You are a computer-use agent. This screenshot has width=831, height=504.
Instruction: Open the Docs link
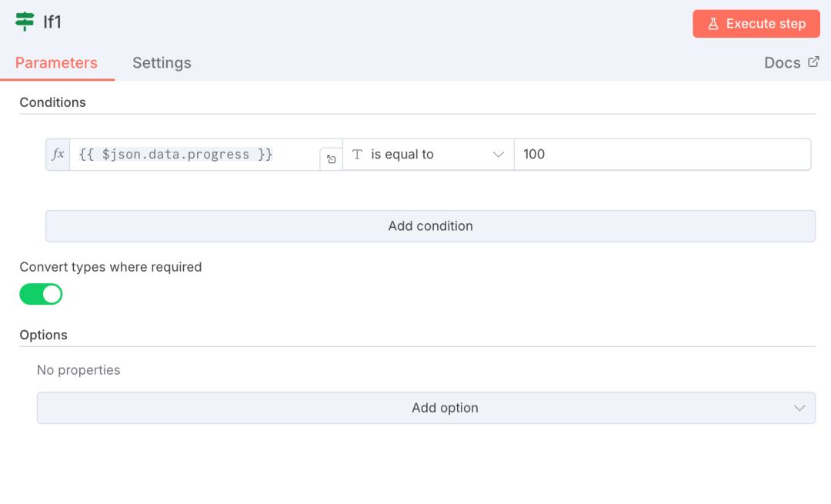(783, 63)
